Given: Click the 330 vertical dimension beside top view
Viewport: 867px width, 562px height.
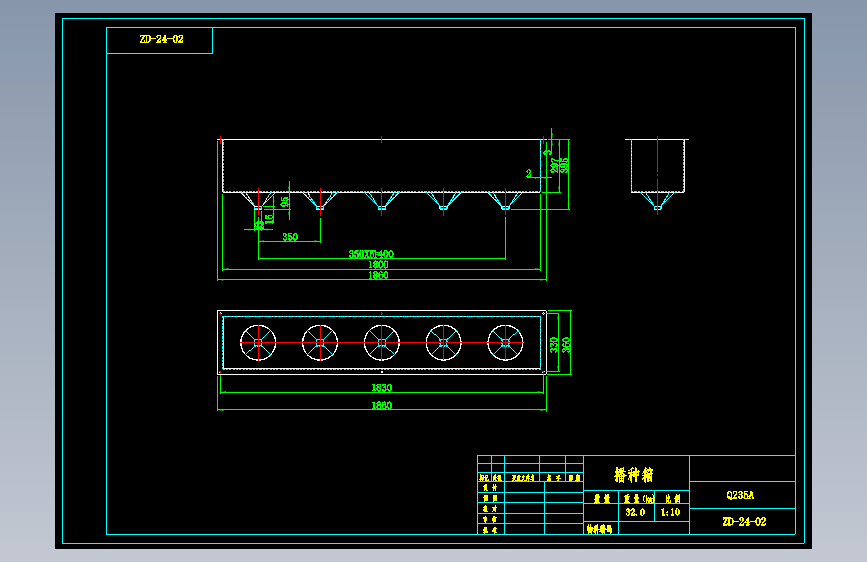Looking at the screenshot, I should 553,345.
